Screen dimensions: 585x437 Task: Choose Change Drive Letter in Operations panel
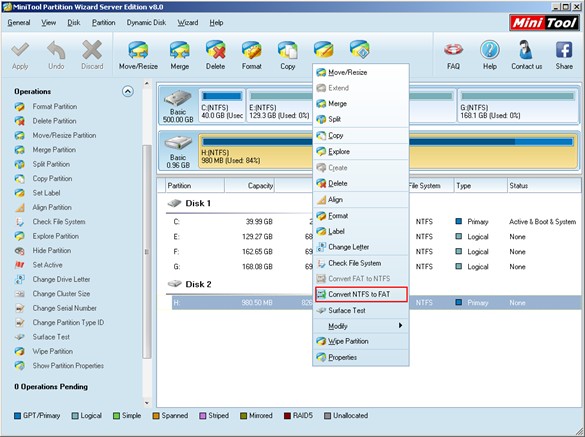pyautogui.click(x=61, y=280)
